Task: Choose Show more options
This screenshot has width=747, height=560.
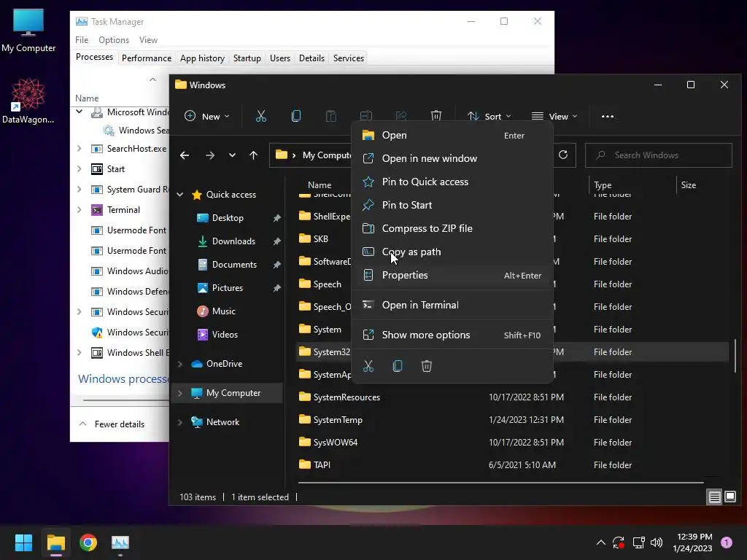Action: click(x=452, y=335)
